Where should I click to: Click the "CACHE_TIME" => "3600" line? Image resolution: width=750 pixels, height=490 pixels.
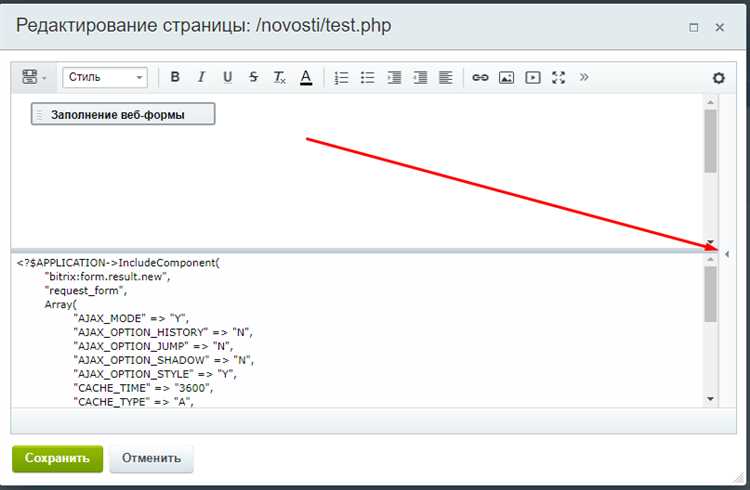tap(143, 388)
